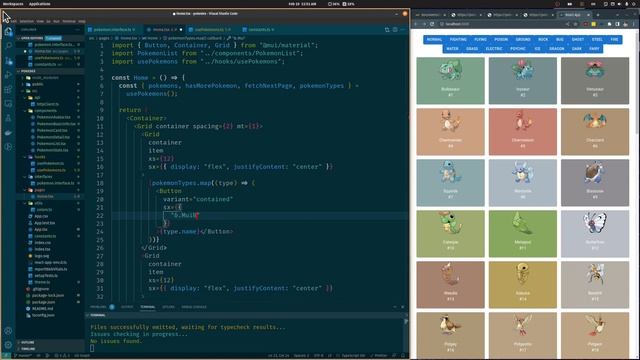
Task: Switch to constants.ts editor tab
Action: pyautogui.click(x=260, y=30)
